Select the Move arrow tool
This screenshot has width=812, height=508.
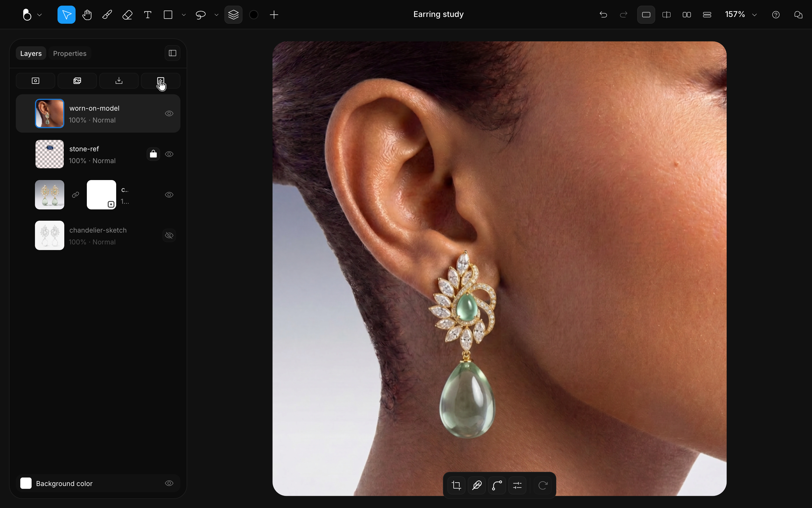[67, 15]
